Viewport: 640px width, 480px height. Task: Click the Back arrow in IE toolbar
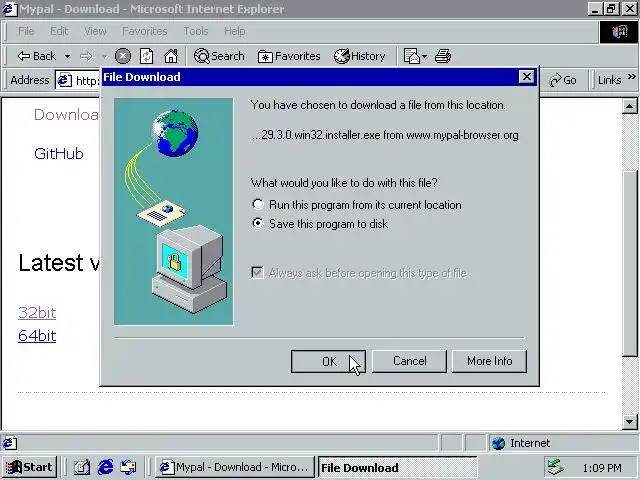(36, 56)
